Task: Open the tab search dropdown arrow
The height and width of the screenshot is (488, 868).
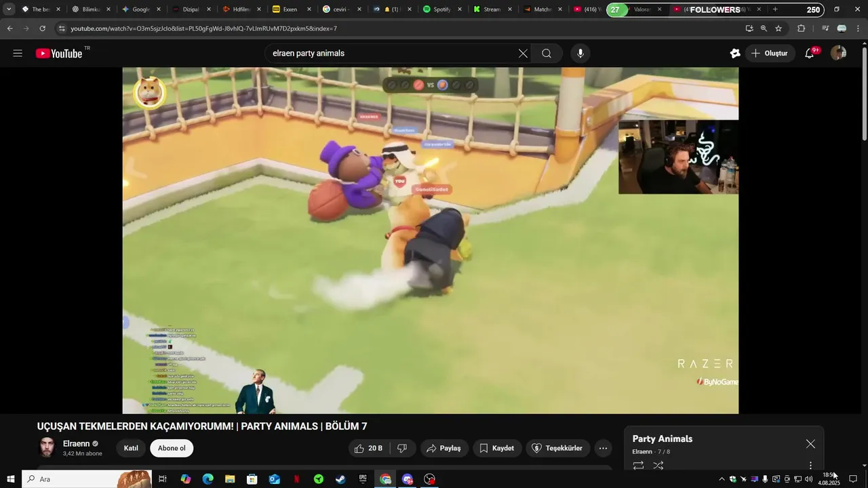Action: click(9, 9)
